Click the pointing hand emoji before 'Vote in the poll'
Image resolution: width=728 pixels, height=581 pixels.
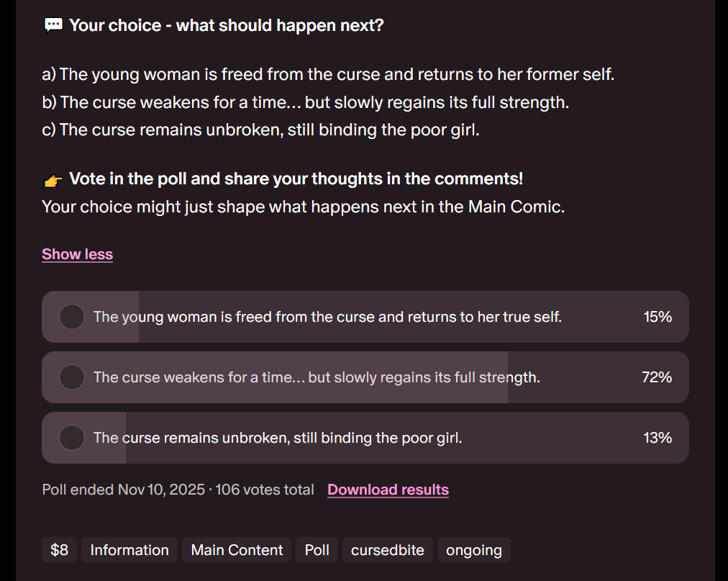click(x=53, y=180)
